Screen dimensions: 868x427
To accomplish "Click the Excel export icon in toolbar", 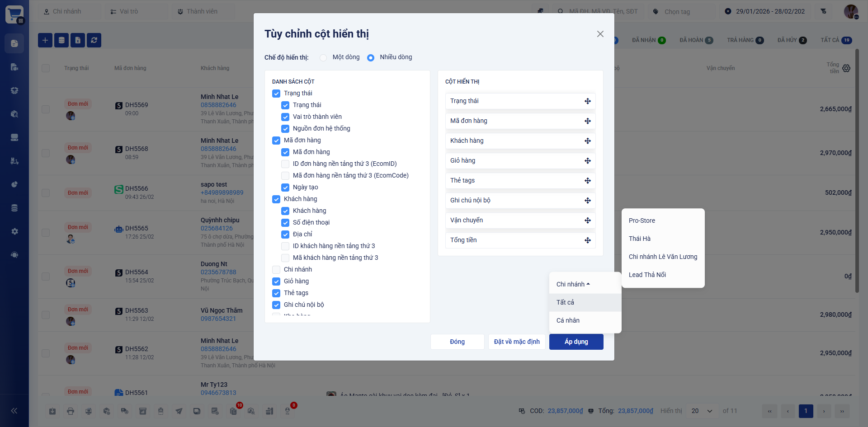I will (78, 40).
